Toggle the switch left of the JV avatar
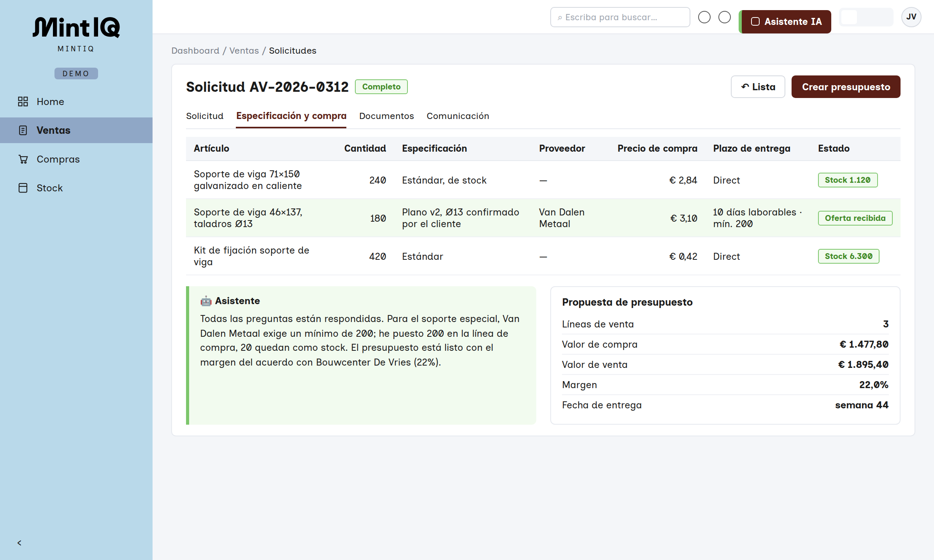 [866, 17]
